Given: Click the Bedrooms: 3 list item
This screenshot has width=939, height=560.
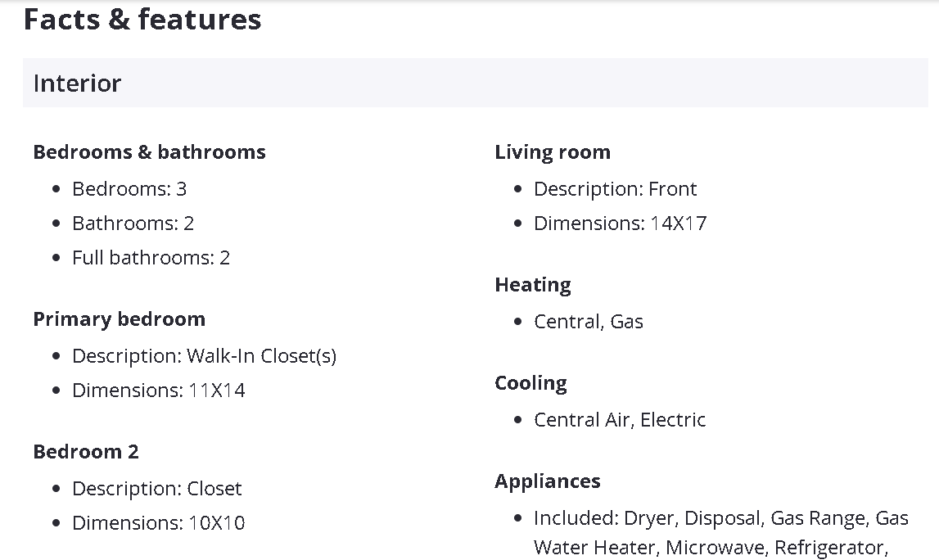Looking at the screenshot, I should [129, 189].
